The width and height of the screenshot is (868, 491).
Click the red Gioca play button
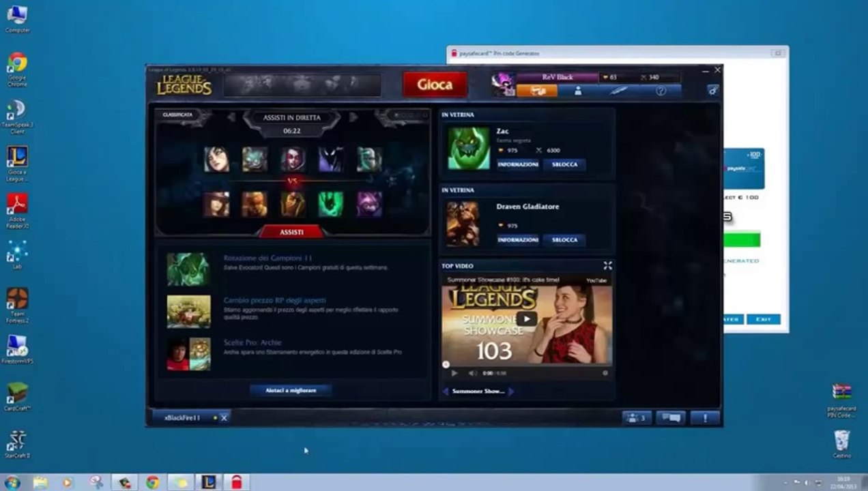435,85
